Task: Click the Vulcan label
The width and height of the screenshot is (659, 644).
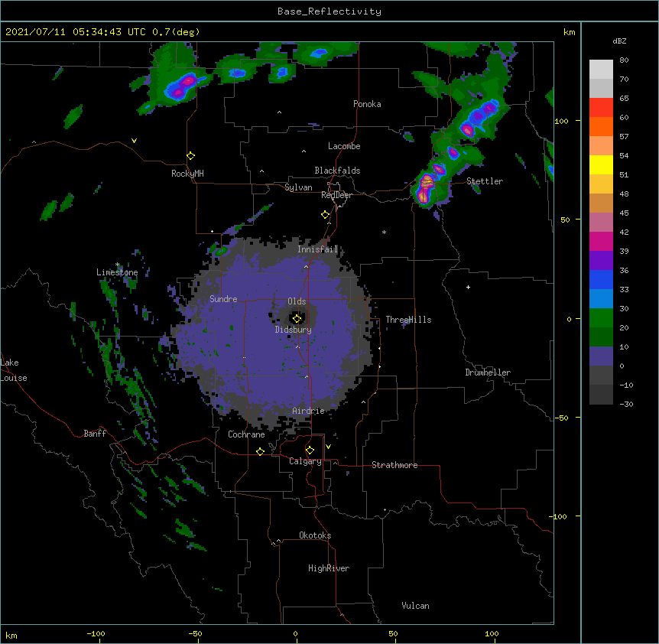Action: tap(415, 606)
